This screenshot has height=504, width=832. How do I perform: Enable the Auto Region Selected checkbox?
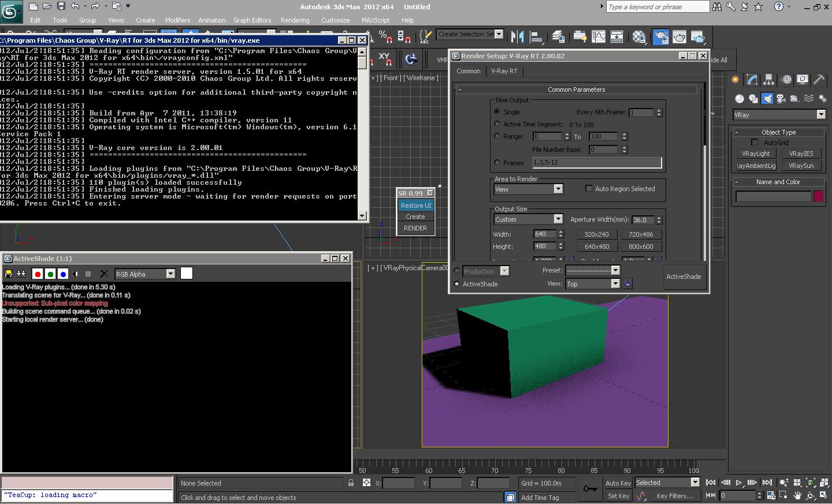[589, 189]
